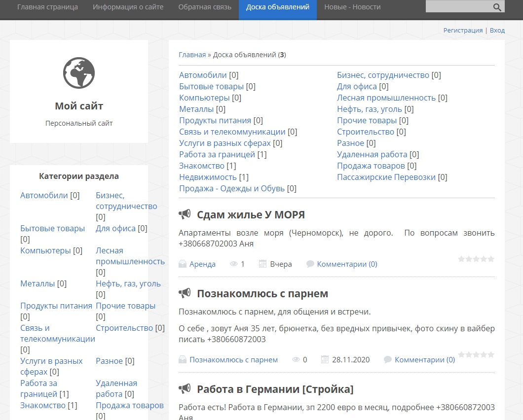Click the Регистрация link

463,30
